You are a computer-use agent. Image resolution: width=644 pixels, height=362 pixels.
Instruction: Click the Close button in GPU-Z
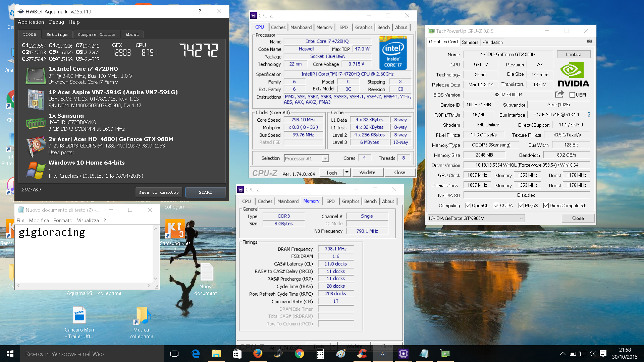tap(578, 218)
